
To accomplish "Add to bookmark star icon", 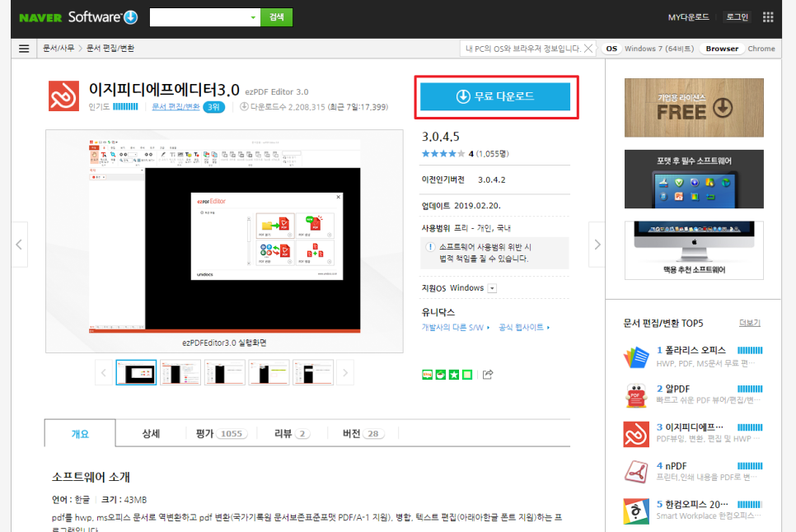I will tap(454, 375).
